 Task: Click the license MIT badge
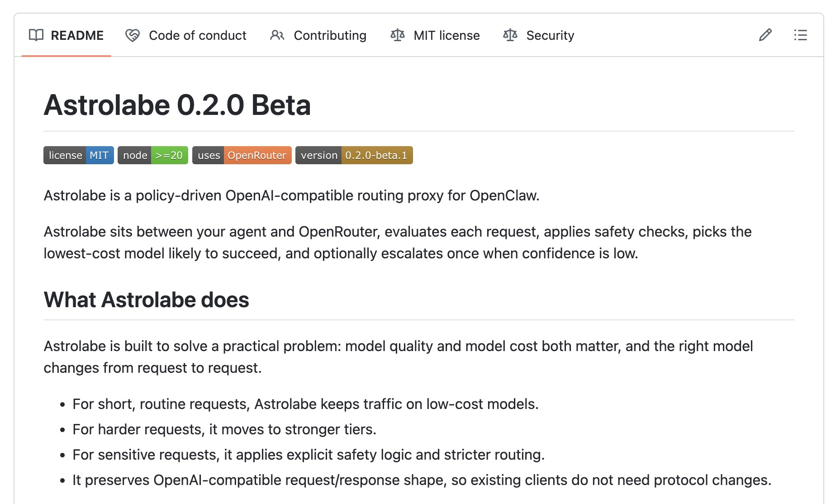click(78, 155)
